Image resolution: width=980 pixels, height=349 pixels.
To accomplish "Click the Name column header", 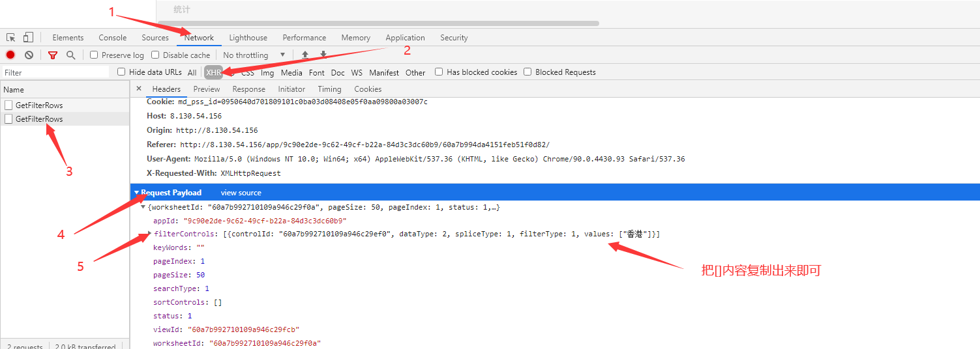I will coord(65,90).
